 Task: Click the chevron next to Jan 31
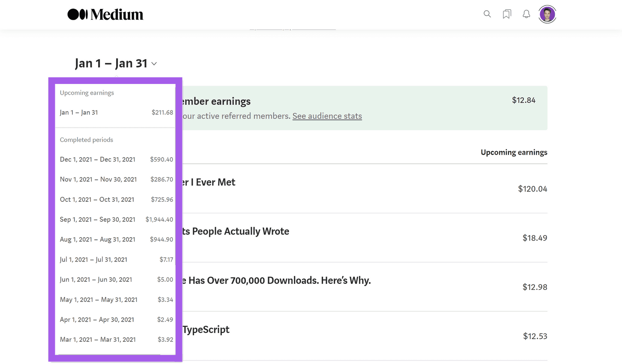coord(154,64)
